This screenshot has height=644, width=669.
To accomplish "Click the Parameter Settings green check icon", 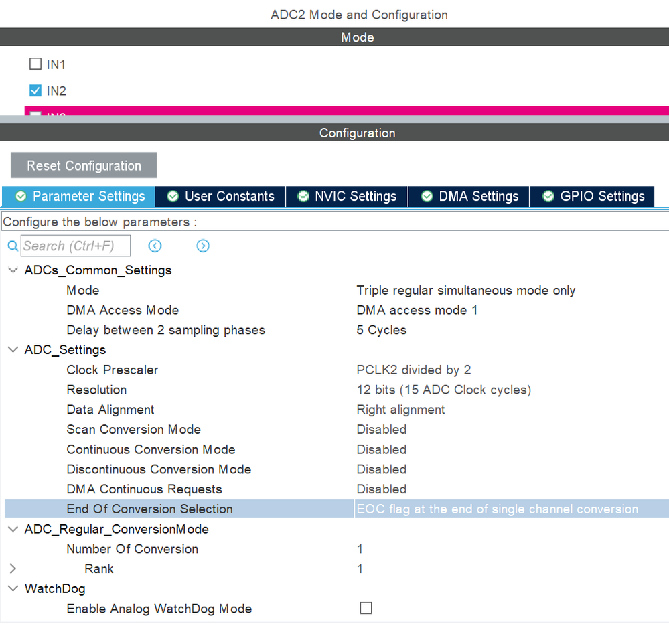I will point(21,196).
